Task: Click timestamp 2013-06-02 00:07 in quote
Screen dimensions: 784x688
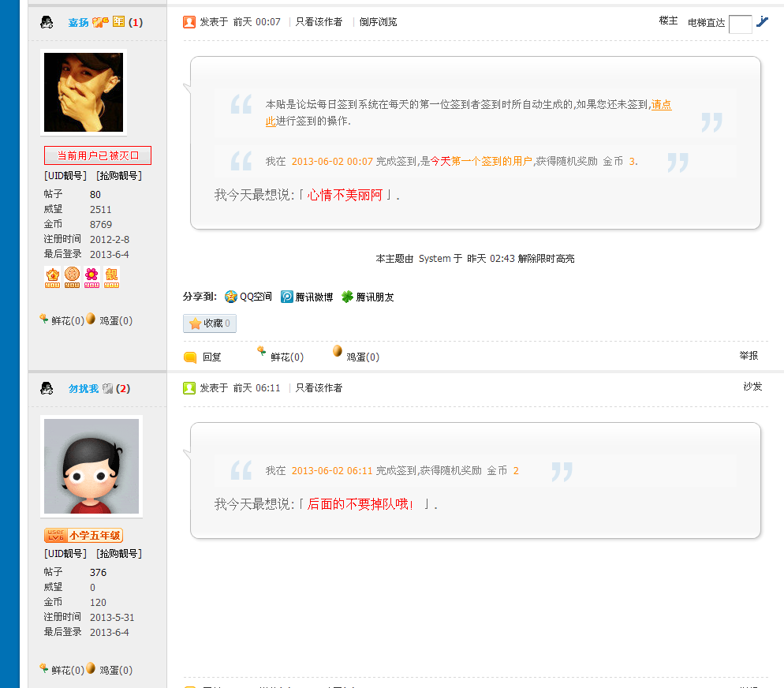Action: (x=332, y=162)
